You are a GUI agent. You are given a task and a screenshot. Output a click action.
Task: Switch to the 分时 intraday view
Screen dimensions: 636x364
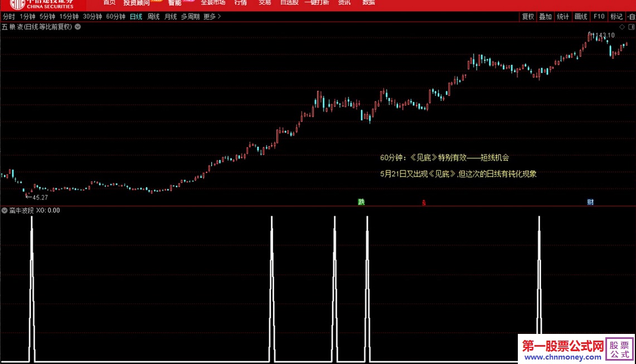[x=8, y=17]
